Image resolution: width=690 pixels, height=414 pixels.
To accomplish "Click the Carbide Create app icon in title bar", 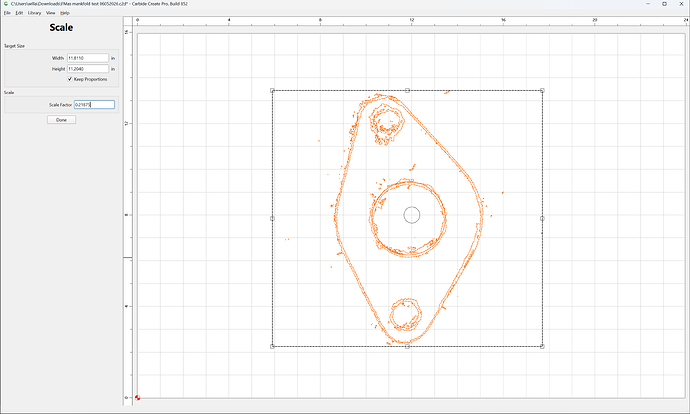I will 5,4.
